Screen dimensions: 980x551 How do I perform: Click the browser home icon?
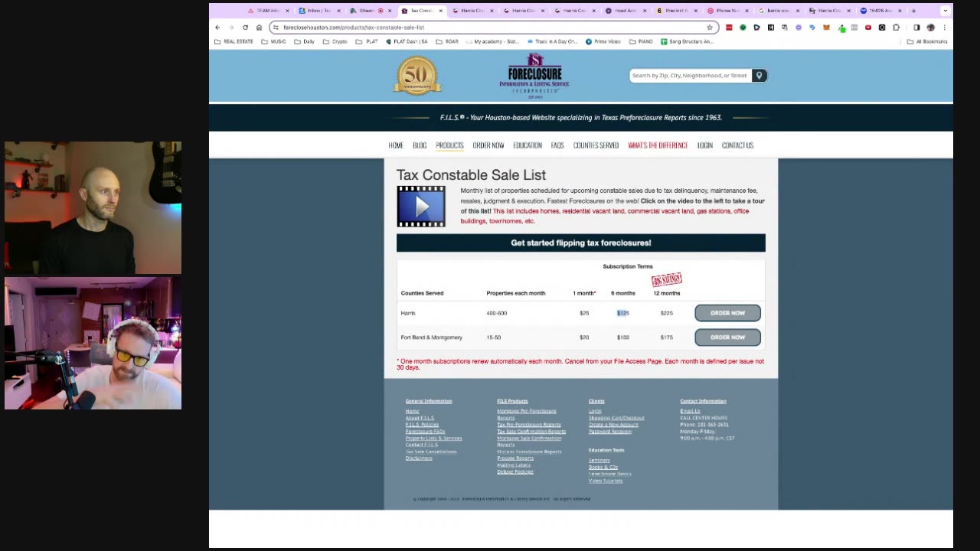pos(259,28)
